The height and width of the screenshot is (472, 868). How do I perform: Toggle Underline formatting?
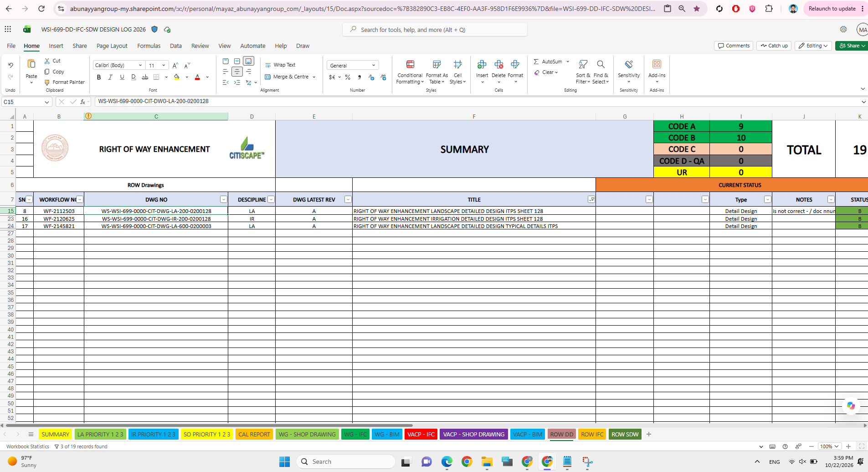pyautogui.click(x=122, y=77)
